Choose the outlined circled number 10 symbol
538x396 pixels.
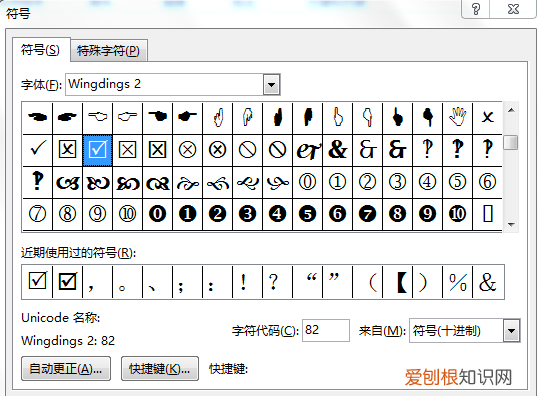pos(127,214)
